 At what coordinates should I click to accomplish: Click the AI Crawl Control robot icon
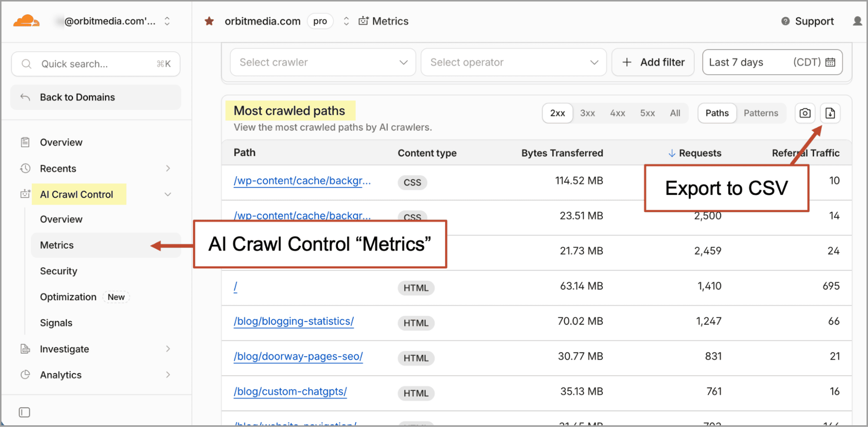(25, 194)
